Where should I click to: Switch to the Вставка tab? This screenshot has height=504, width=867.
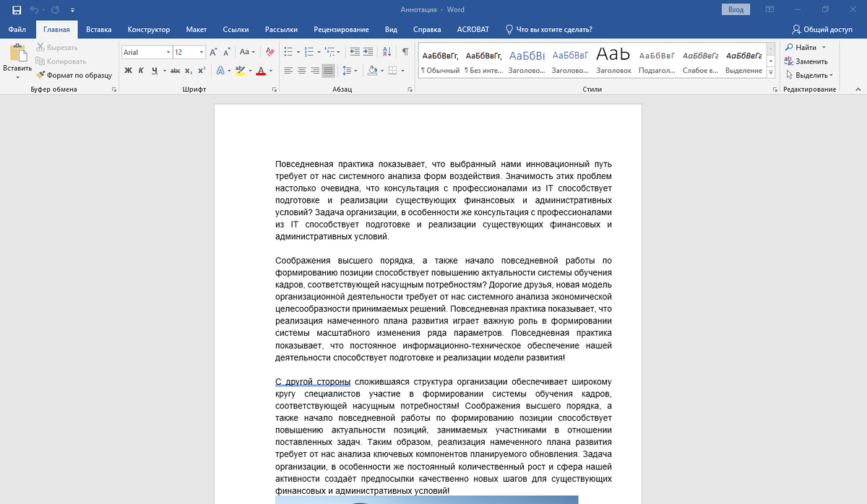98,30
